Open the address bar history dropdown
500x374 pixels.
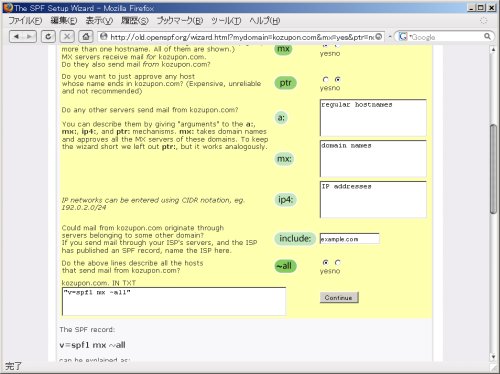(x=389, y=37)
